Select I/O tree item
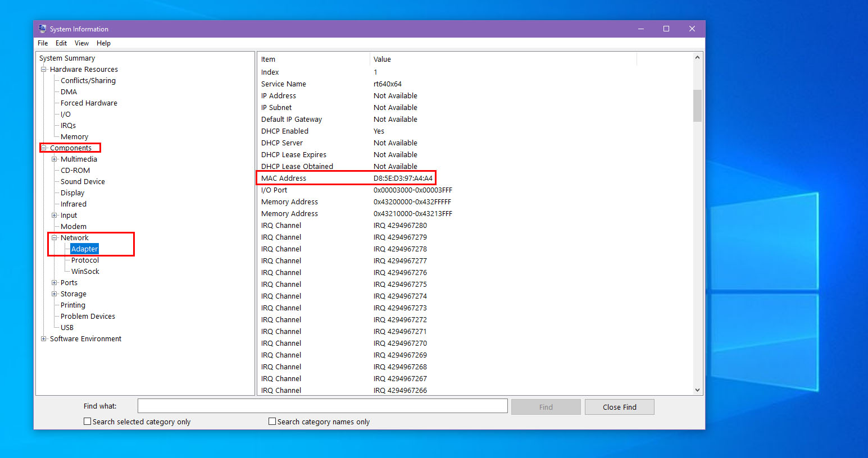 (x=66, y=114)
